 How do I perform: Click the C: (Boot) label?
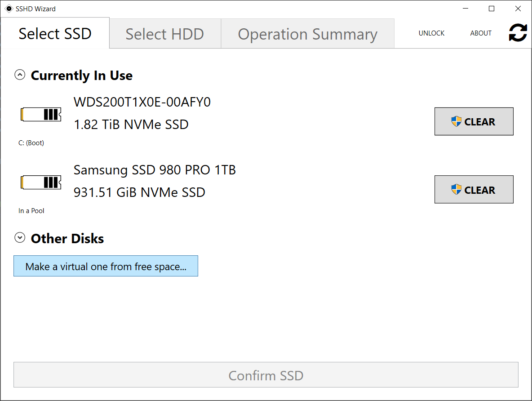point(31,143)
